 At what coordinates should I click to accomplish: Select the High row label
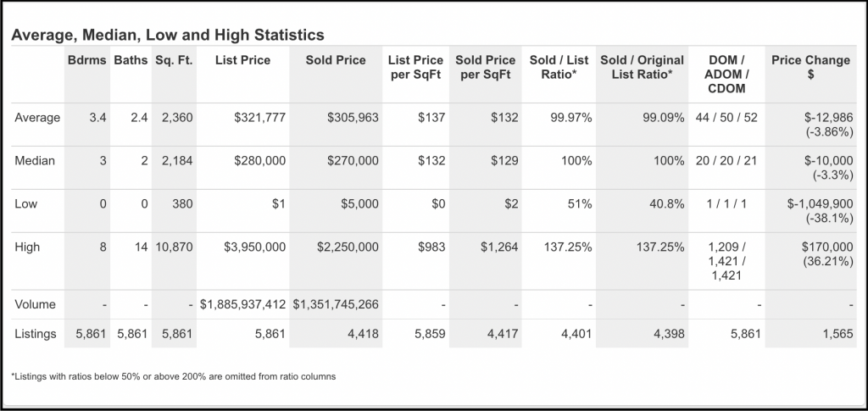pos(28,247)
